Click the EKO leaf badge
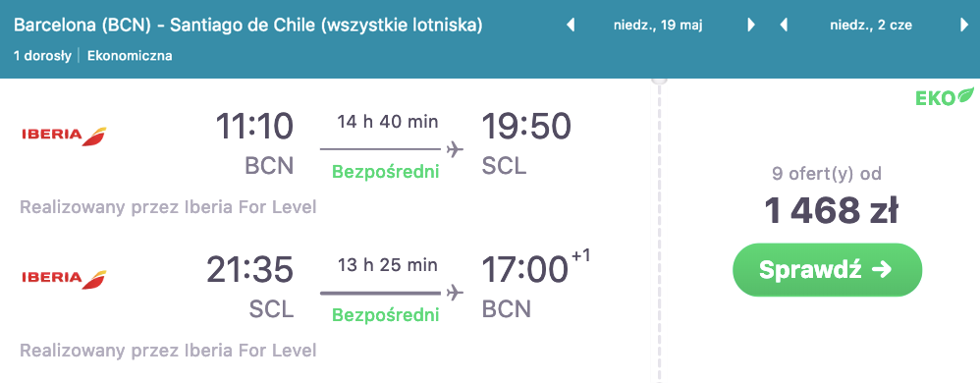This screenshot has height=383, width=980. tap(945, 97)
